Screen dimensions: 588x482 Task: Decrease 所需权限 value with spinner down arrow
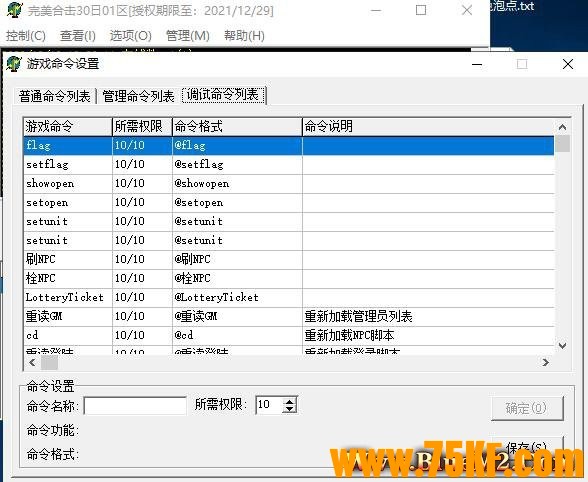click(x=290, y=409)
